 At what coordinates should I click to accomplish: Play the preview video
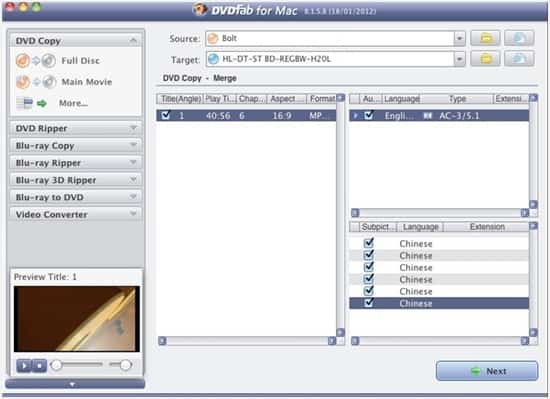(x=24, y=366)
